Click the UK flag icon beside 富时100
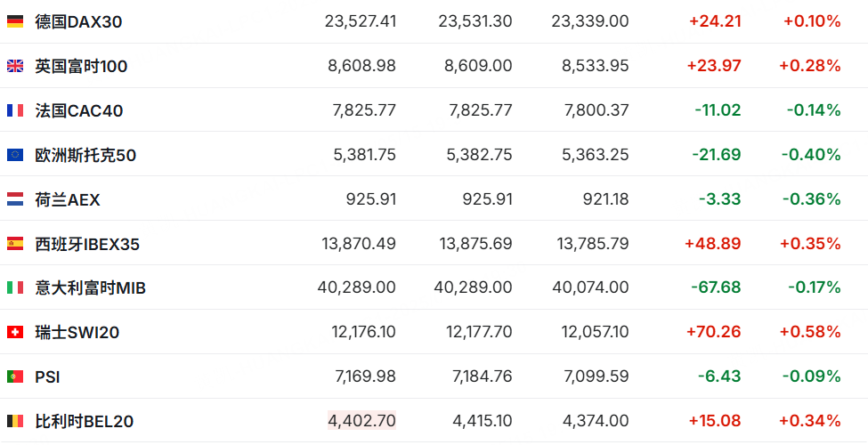 point(15,66)
